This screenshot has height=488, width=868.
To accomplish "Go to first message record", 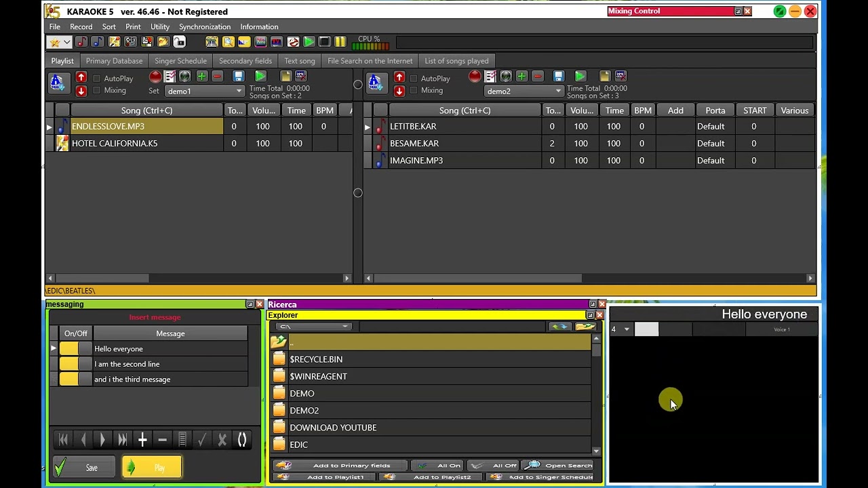I will (x=63, y=440).
